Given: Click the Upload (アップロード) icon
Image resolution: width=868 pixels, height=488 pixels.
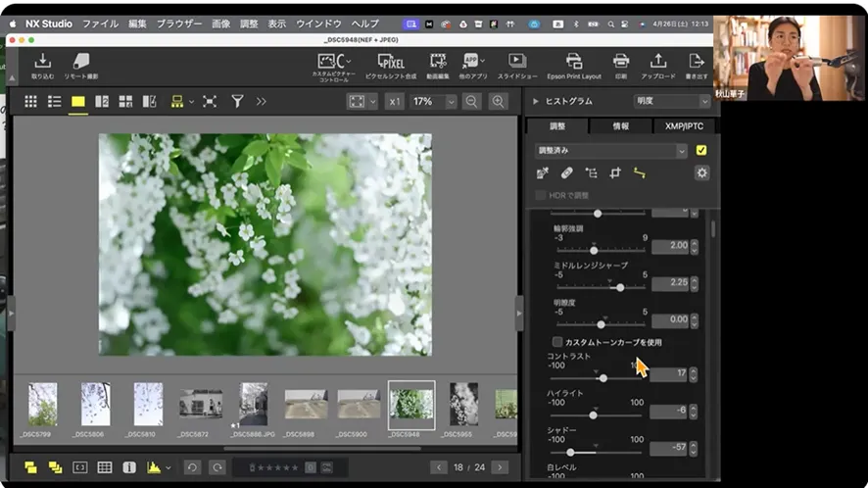Looking at the screenshot, I should coord(658,66).
